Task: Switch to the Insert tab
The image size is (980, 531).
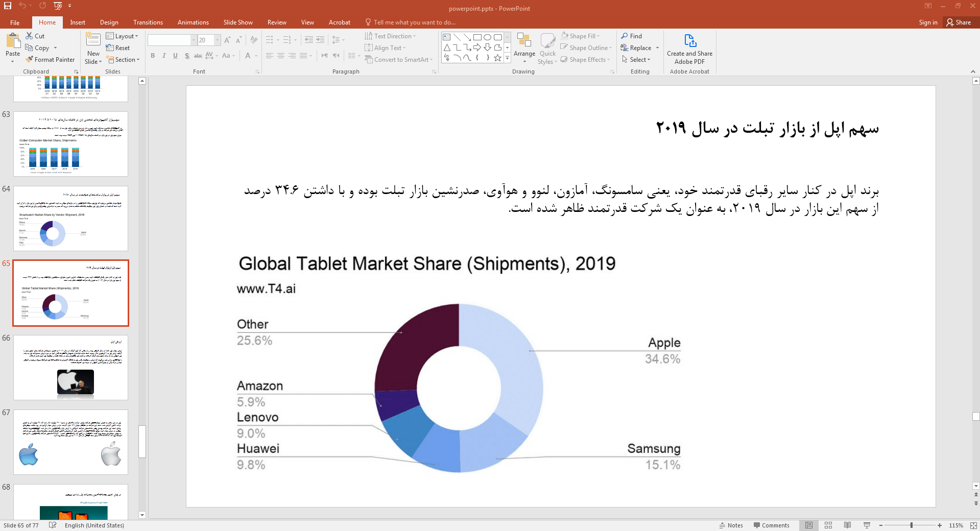Action: (78, 22)
